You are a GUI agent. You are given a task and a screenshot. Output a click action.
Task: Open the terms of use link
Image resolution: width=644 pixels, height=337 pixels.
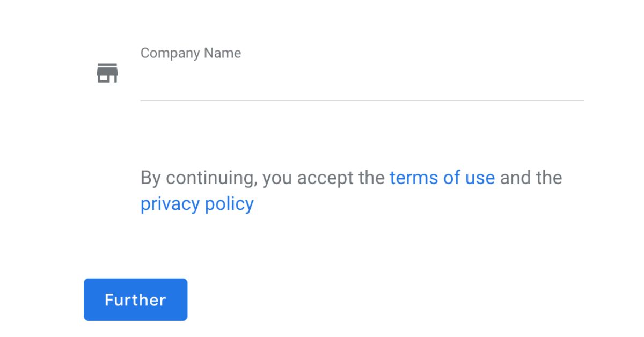click(x=442, y=178)
